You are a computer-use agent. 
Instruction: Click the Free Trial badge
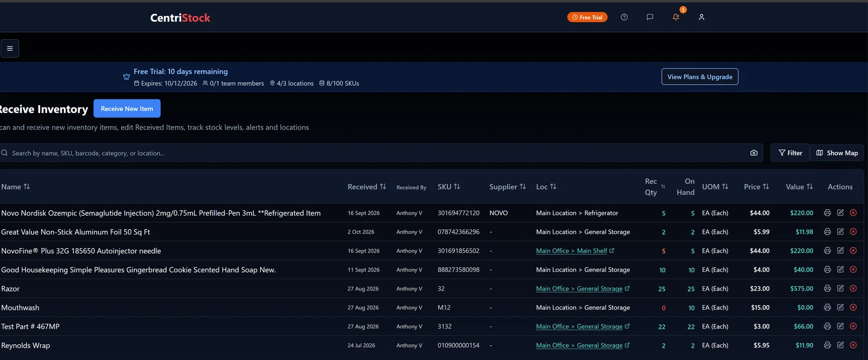coord(587,17)
